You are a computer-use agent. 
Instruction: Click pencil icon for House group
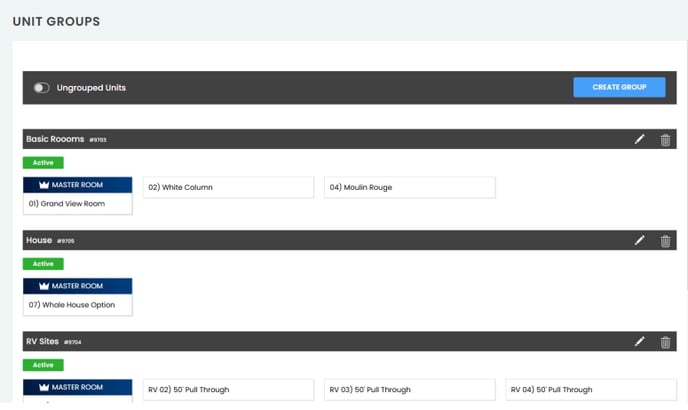pyautogui.click(x=640, y=241)
